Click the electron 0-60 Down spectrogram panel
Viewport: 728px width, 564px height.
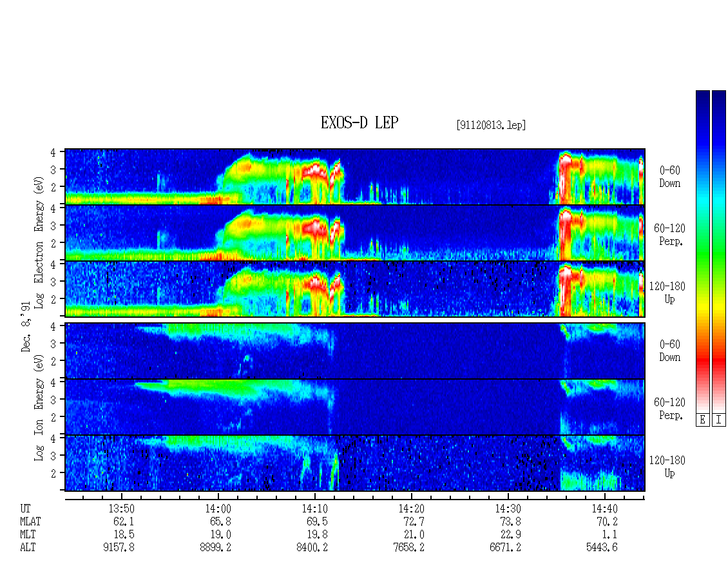point(355,177)
